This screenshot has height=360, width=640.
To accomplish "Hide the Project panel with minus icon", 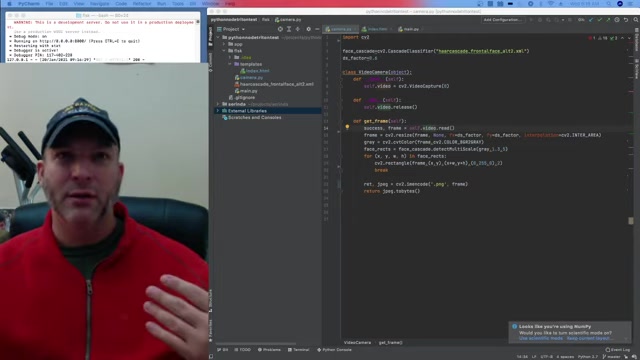I will tap(317, 29).
